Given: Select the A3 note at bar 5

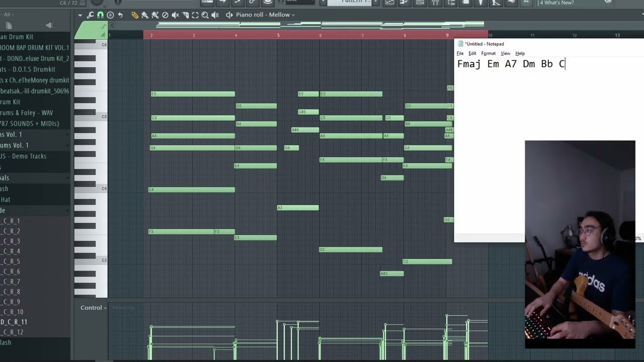Looking at the screenshot, I should pos(298,208).
